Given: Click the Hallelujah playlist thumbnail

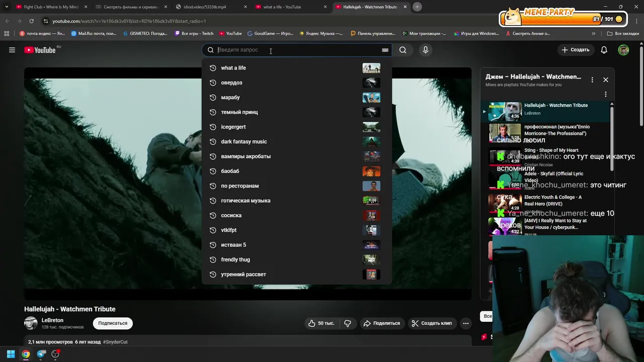Looking at the screenshot, I should click(505, 111).
